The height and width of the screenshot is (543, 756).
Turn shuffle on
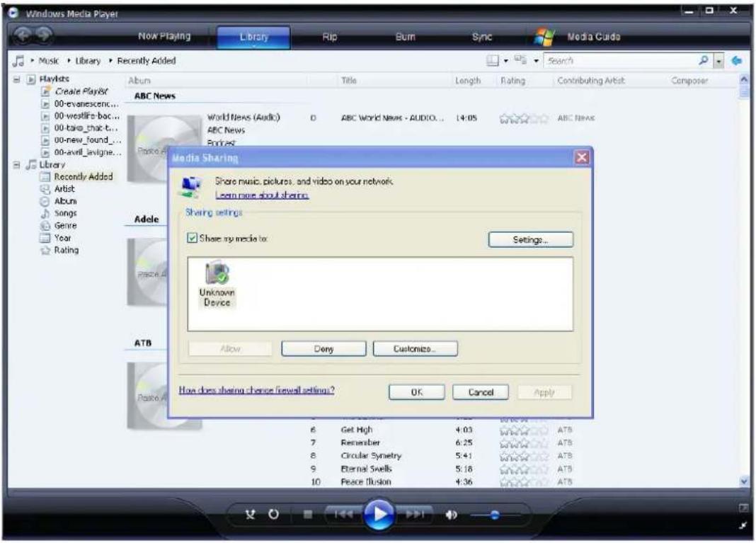tap(250, 515)
